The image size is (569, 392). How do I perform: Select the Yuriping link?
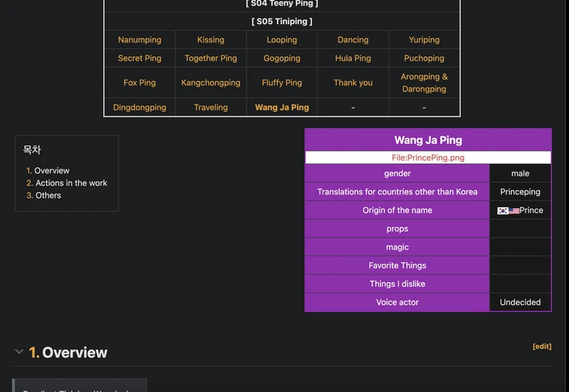click(x=424, y=40)
